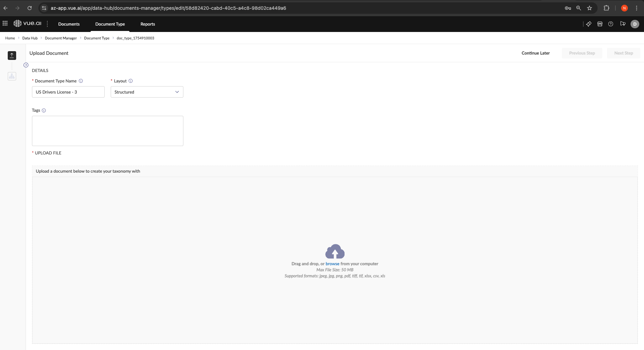Click the browser extensions puzzle icon
Viewport: 644px width, 350px height.
point(607,8)
